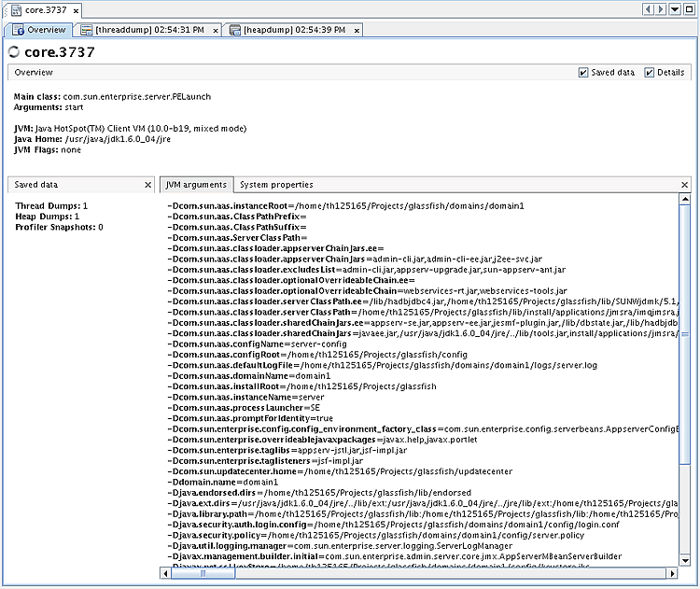Select the JVM arguments tab
The image size is (700, 589).
pyautogui.click(x=195, y=185)
